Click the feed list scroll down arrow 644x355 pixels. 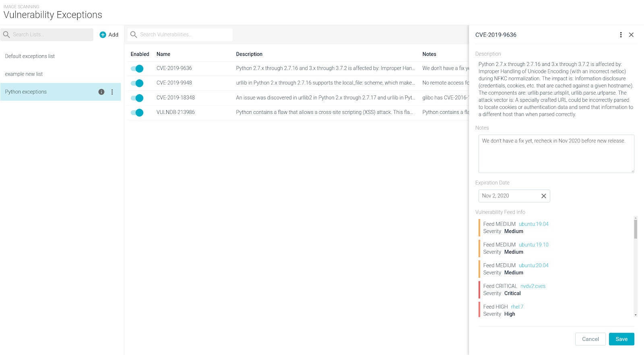(x=636, y=315)
